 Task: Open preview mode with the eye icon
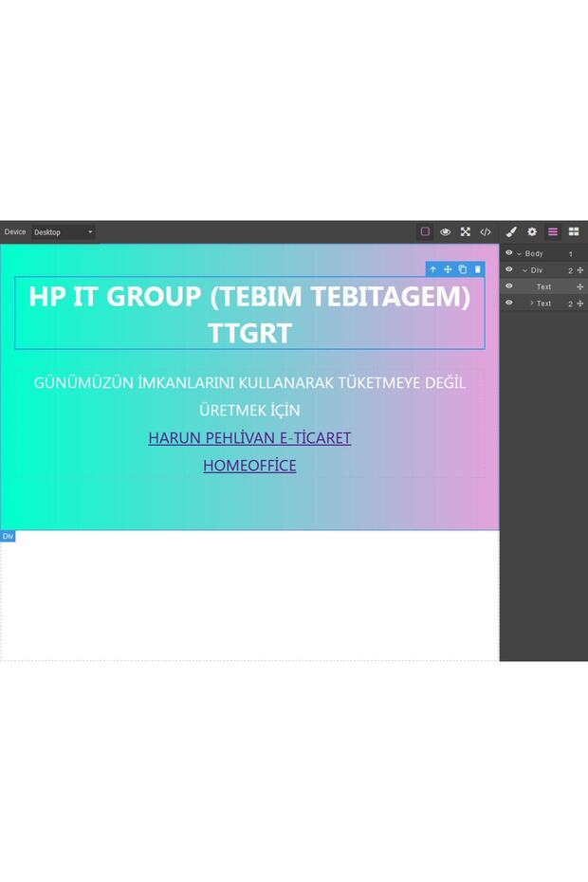445,231
